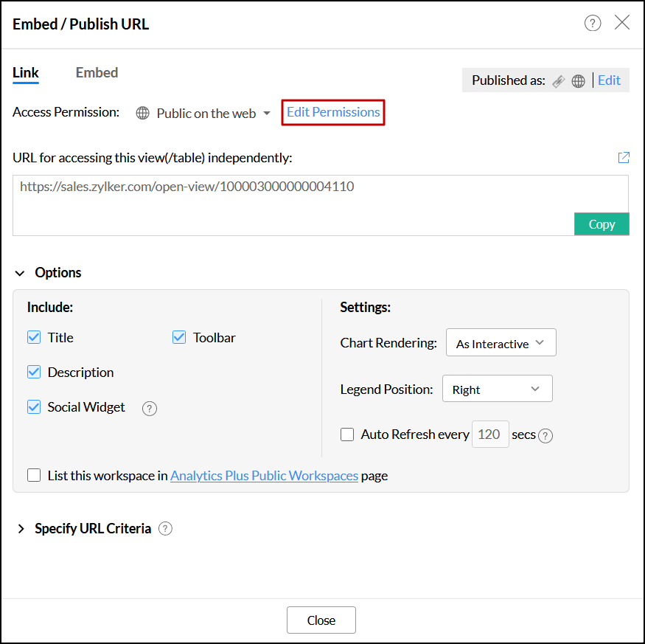The image size is (645, 644).
Task: Open the Legend Position dropdown
Action: click(x=497, y=389)
